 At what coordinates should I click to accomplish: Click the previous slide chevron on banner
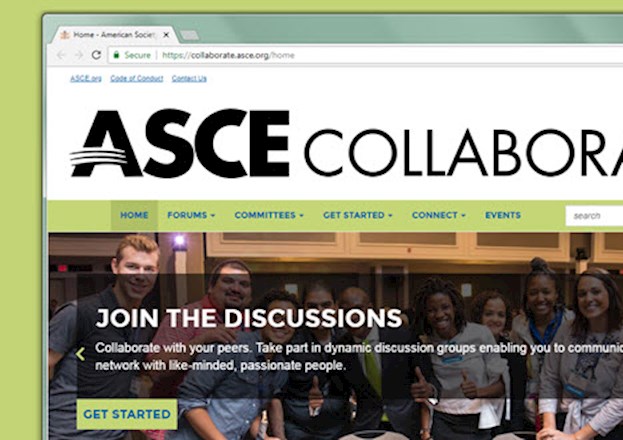80,354
